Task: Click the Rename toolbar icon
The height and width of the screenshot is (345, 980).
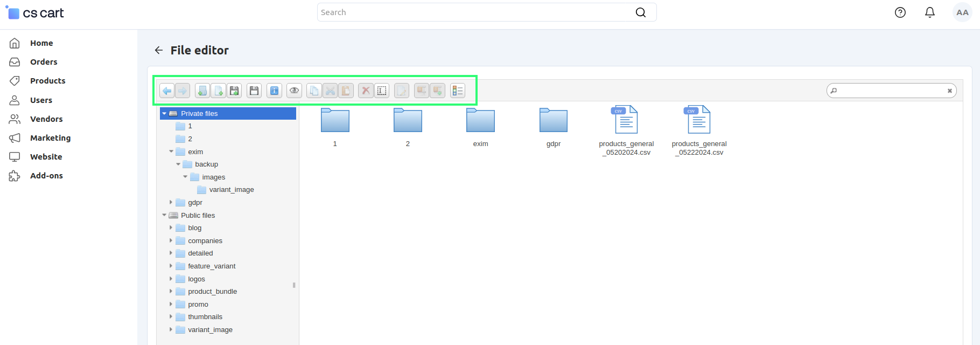Action: [x=382, y=91]
